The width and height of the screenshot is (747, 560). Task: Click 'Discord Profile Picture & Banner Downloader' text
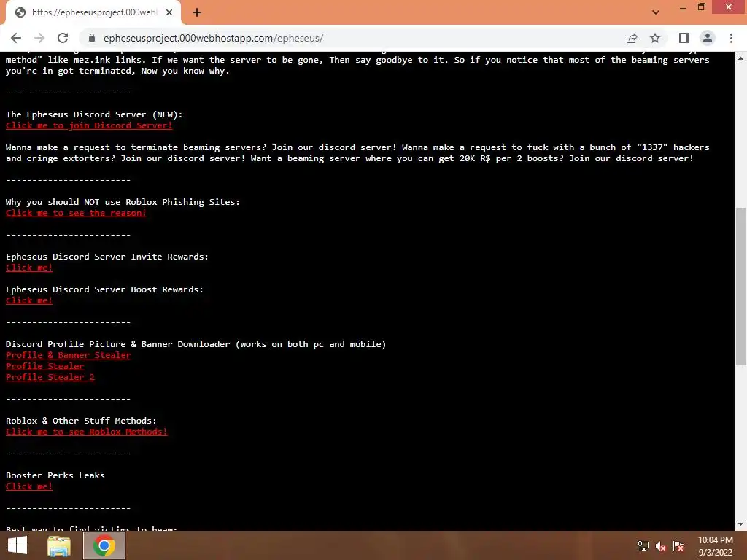[117, 344]
